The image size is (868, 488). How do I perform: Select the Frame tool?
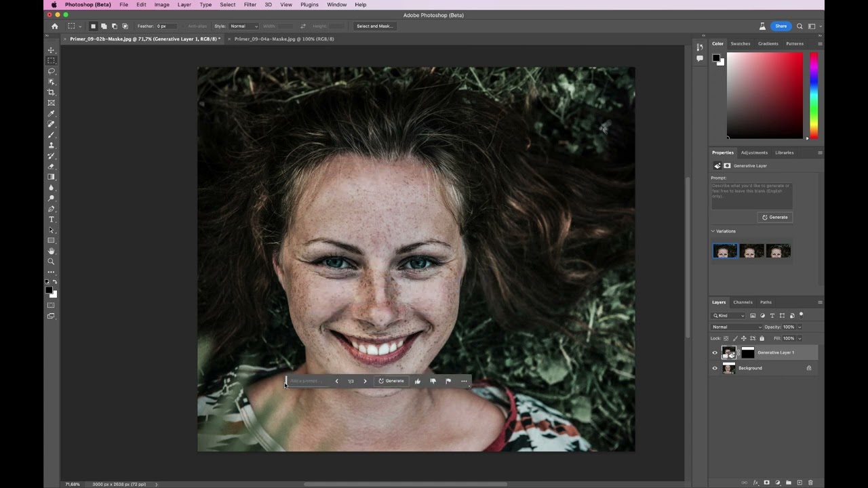[51, 103]
